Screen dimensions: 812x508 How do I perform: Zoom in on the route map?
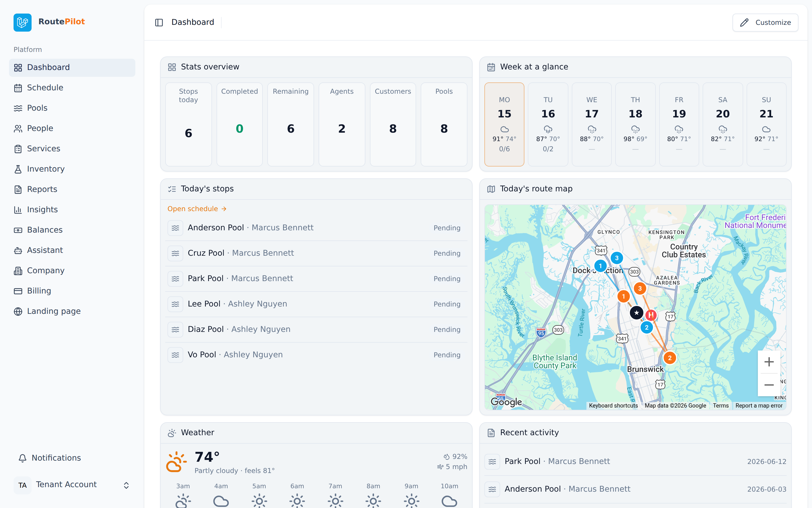point(769,362)
